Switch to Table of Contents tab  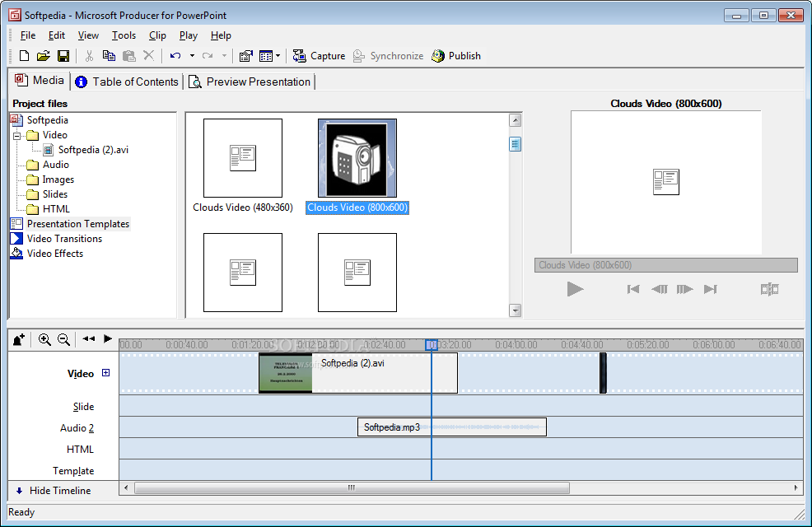tap(127, 82)
